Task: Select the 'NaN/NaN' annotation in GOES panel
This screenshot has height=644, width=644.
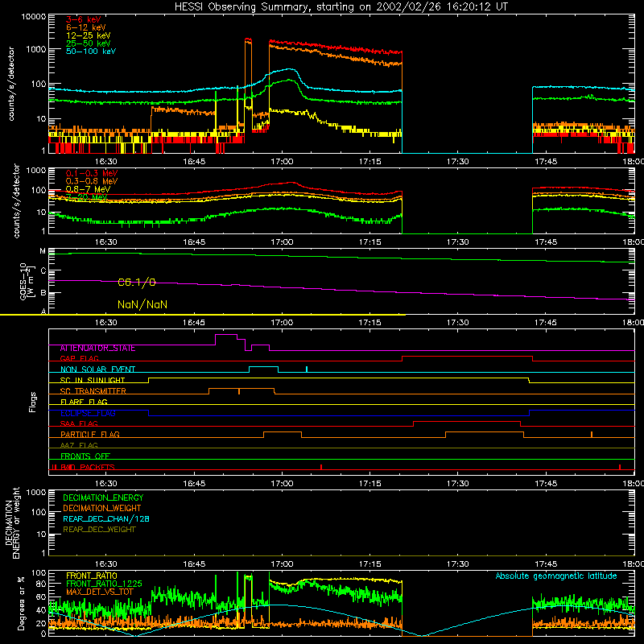Action: click(x=142, y=304)
